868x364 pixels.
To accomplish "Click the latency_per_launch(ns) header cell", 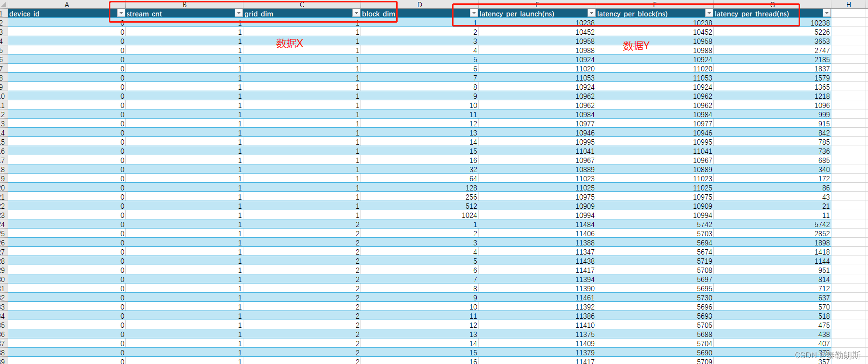I will [x=537, y=13].
